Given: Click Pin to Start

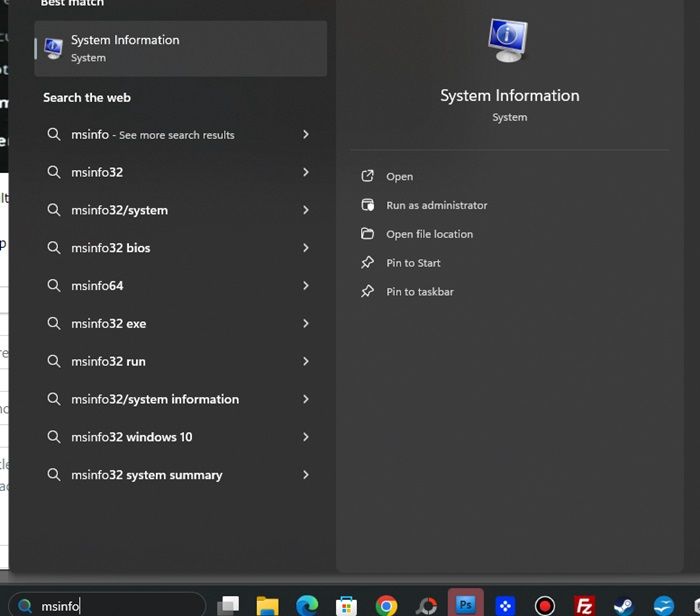Looking at the screenshot, I should [x=413, y=263].
